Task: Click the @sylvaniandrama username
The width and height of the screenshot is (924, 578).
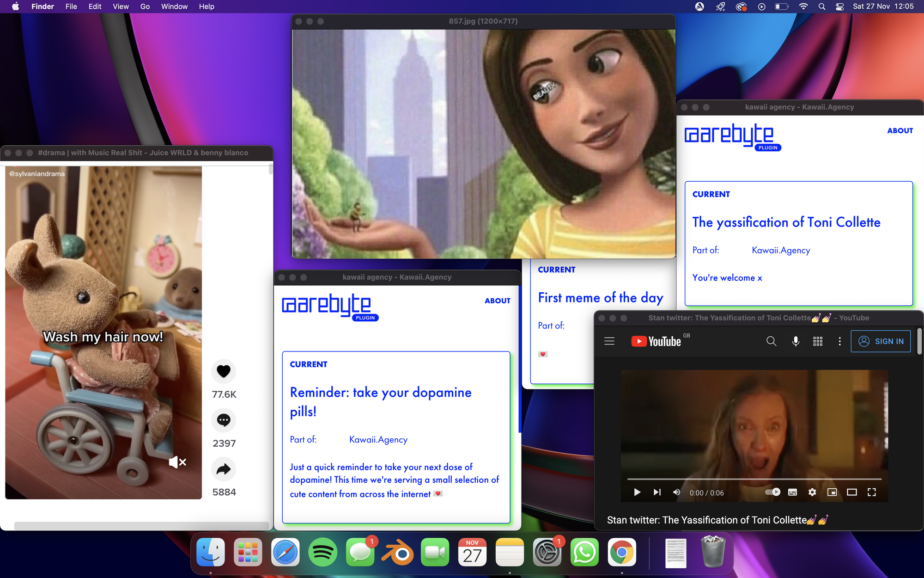Action: (37, 174)
